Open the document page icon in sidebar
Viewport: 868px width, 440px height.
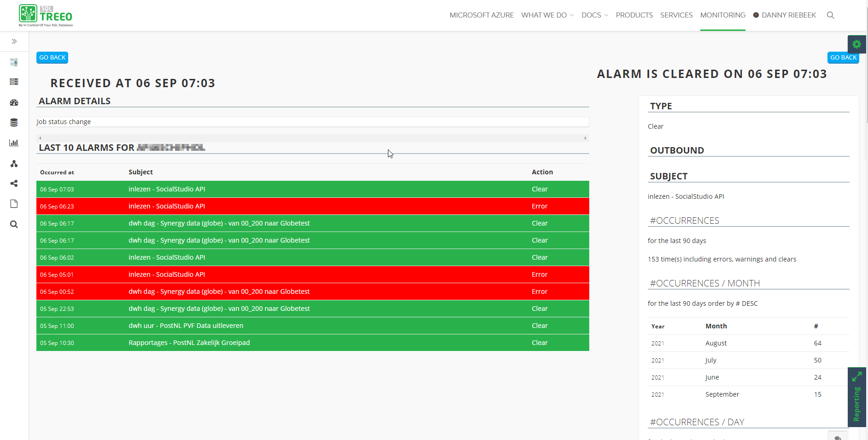14,203
